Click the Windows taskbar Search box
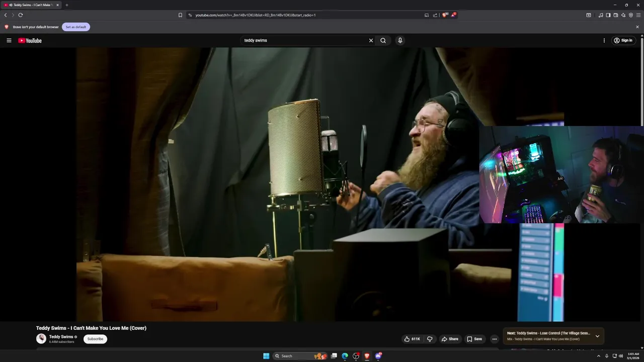Image resolution: width=644 pixels, height=362 pixels. (300, 356)
